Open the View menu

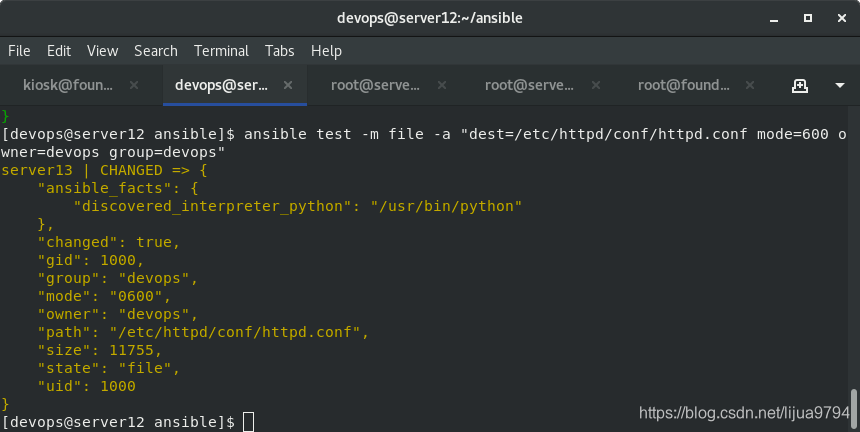[x=103, y=51]
